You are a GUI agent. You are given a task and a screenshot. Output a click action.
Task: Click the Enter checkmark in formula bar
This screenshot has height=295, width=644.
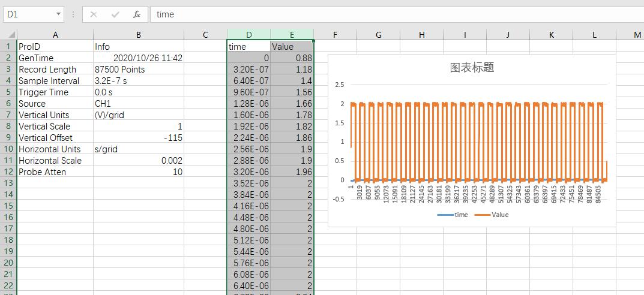click(115, 14)
